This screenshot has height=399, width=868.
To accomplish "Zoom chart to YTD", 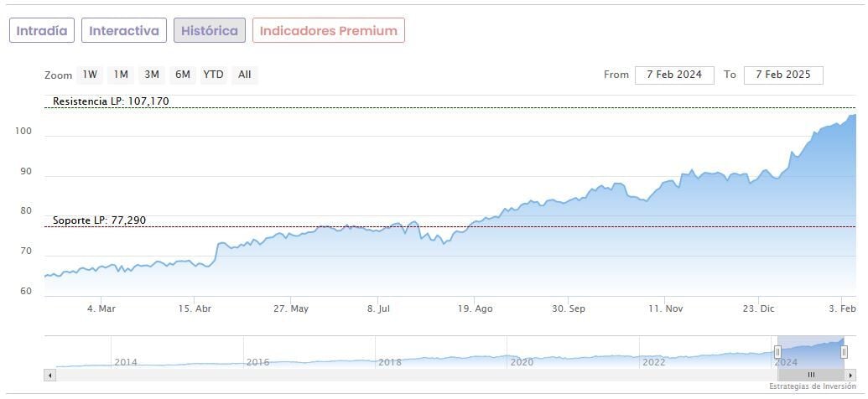I will coord(214,75).
